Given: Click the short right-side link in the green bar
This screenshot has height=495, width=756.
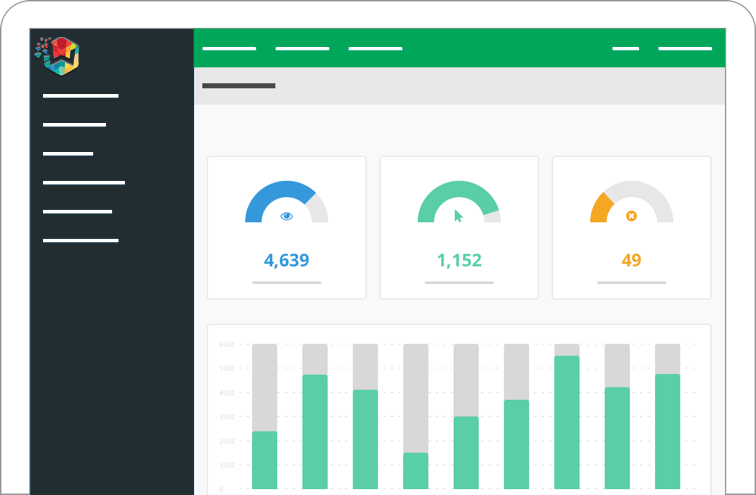Looking at the screenshot, I should tap(625, 49).
